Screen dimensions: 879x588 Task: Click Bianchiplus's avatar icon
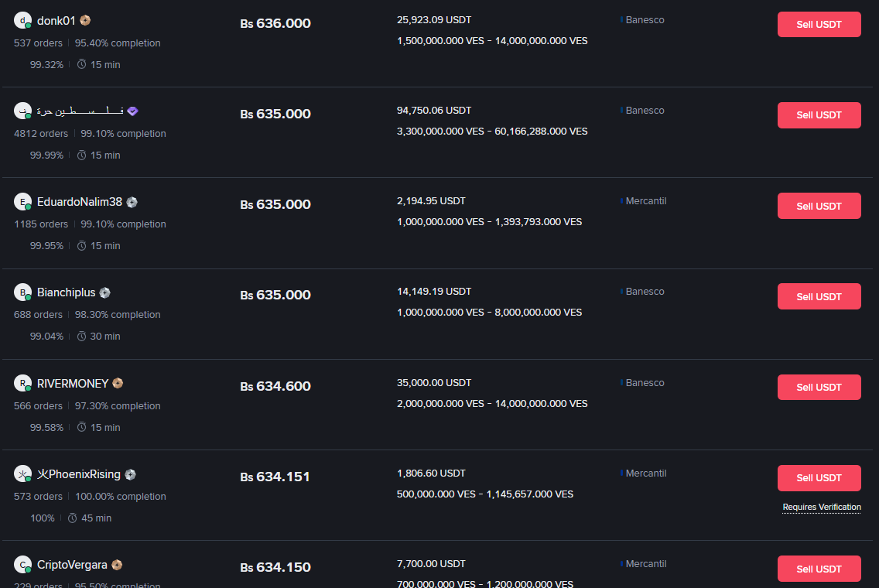click(x=22, y=292)
